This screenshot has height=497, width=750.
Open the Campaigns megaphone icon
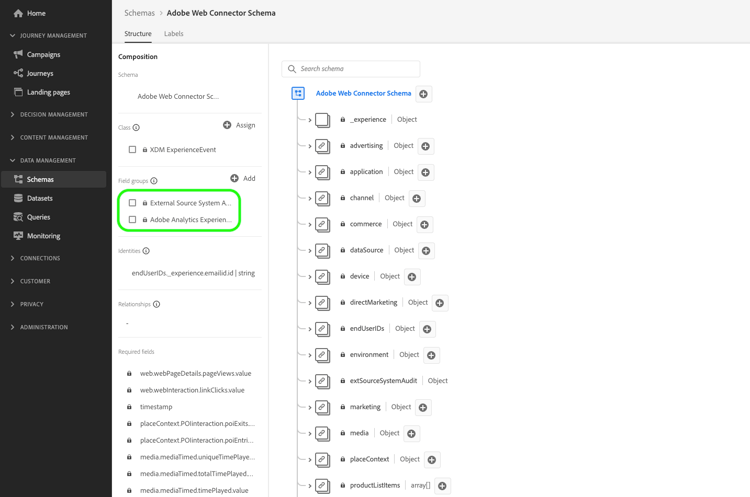coord(18,54)
